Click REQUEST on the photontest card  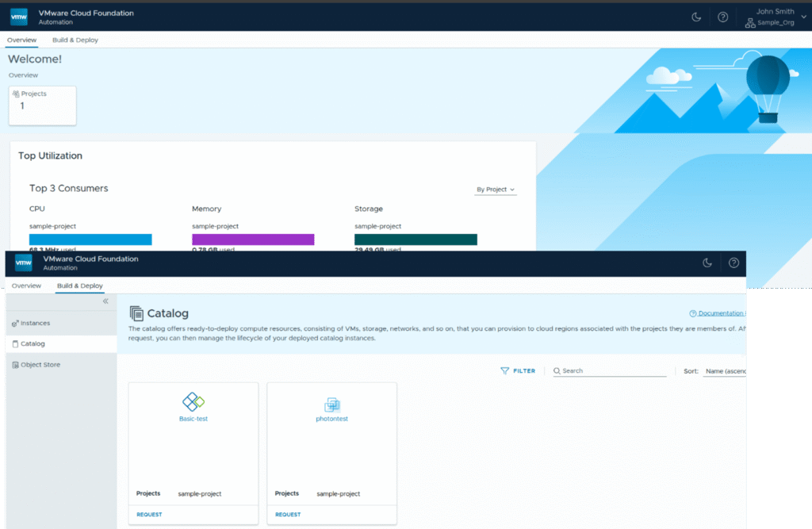click(288, 515)
